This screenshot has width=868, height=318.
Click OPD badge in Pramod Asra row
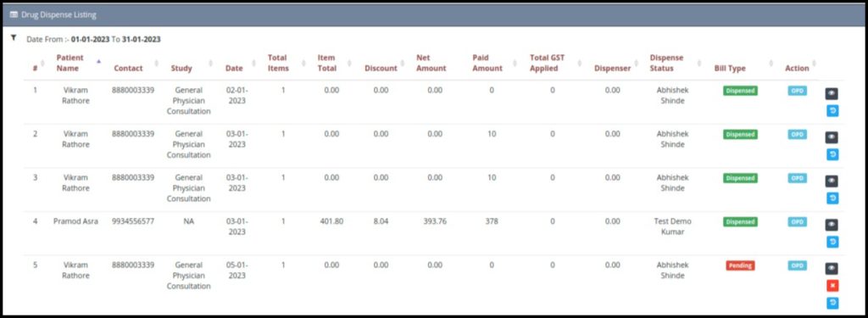797,221
